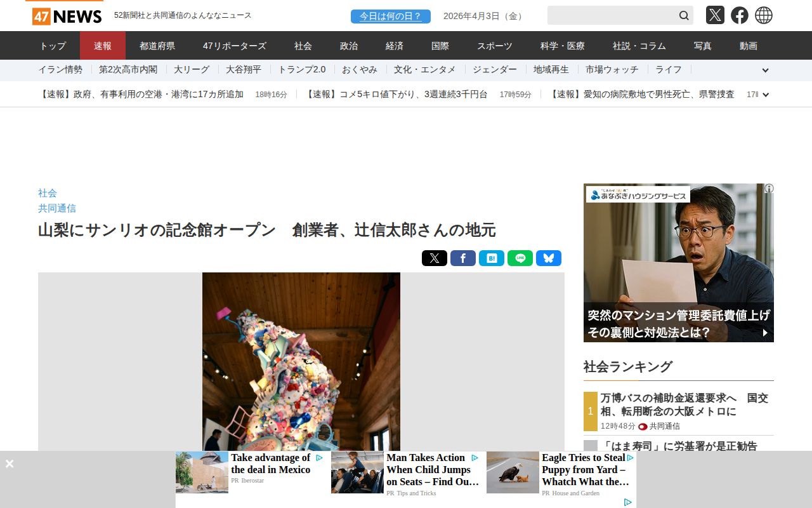Open the 大リーグ topic link
The width and height of the screenshot is (812, 508).
192,70
